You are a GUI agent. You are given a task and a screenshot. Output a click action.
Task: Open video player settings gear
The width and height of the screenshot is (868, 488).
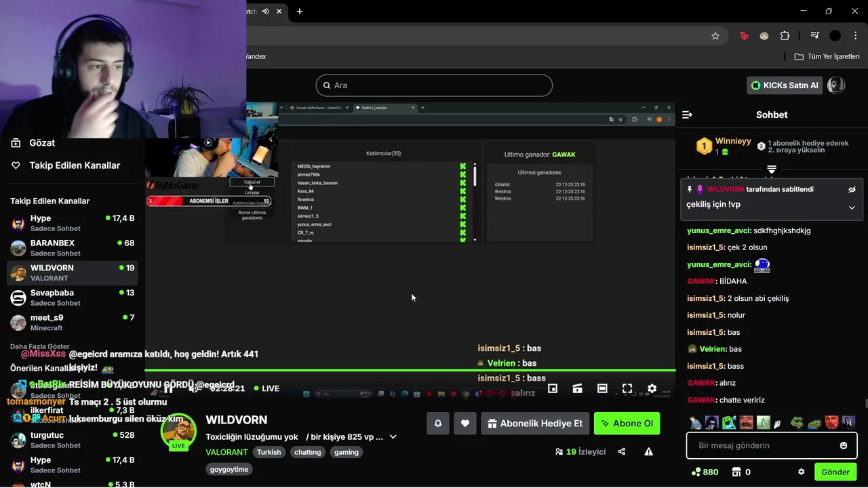click(x=652, y=388)
